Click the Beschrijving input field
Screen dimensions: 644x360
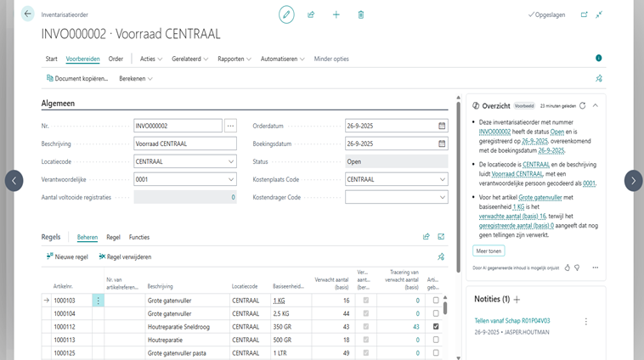(x=184, y=143)
